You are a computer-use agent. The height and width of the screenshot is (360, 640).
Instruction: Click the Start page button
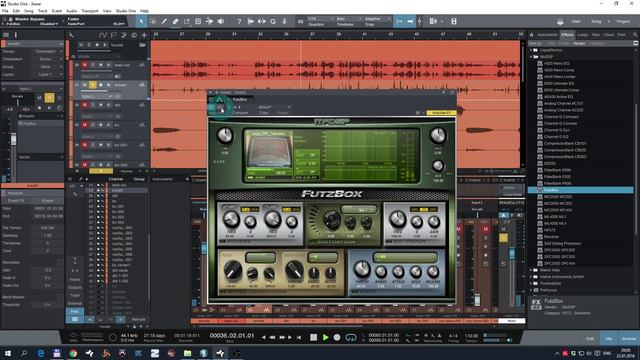[x=576, y=21]
